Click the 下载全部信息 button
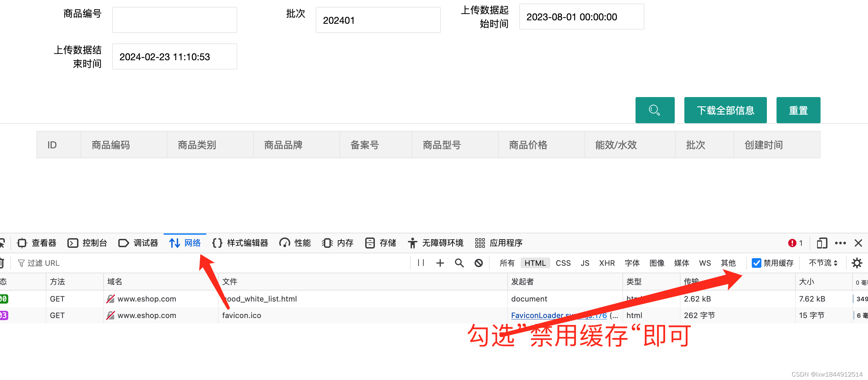Image resolution: width=868 pixels, height=380 pixels. click(x=725, y=110)
